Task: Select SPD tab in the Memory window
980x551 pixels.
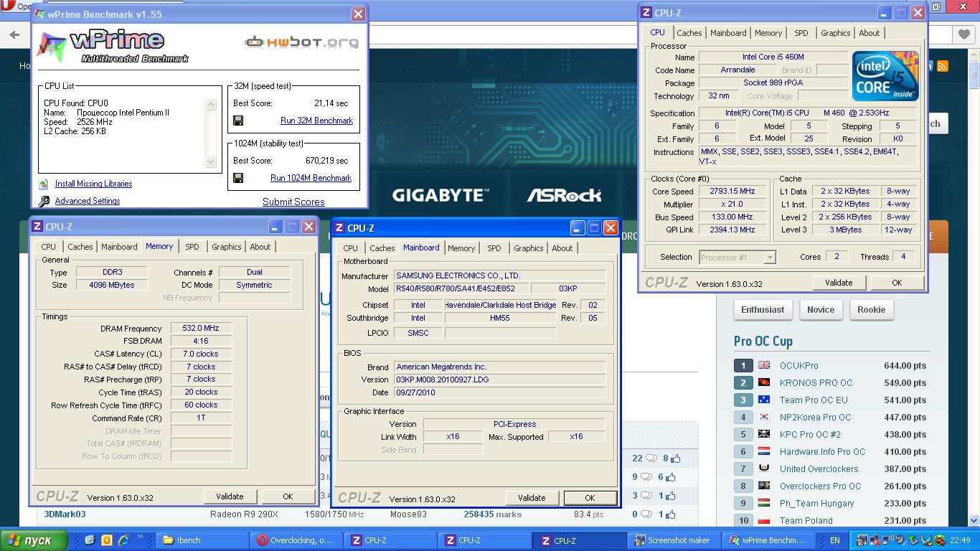Action: click(192, 247)
